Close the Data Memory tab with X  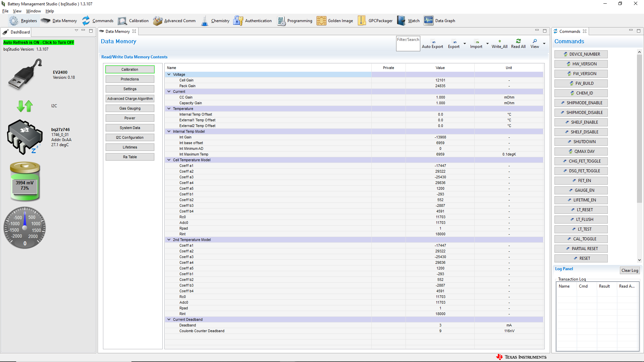click(x=134, y=31)
